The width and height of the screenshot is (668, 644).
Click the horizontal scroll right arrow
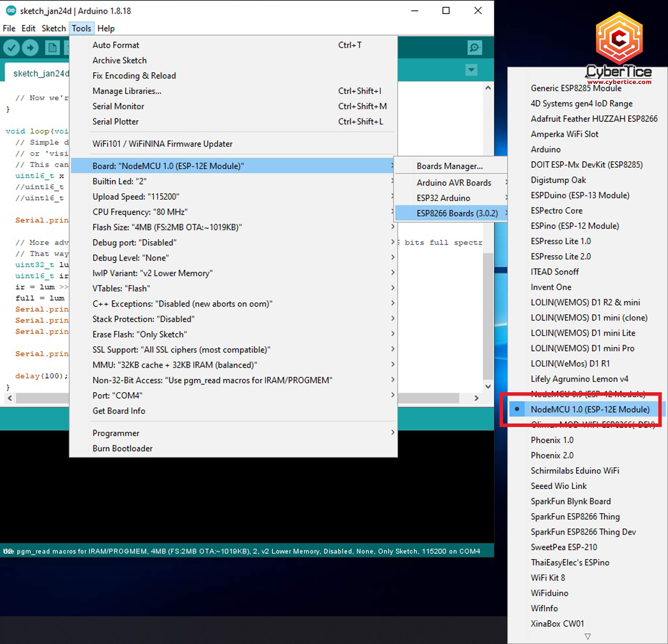click(x=477, y=398)
